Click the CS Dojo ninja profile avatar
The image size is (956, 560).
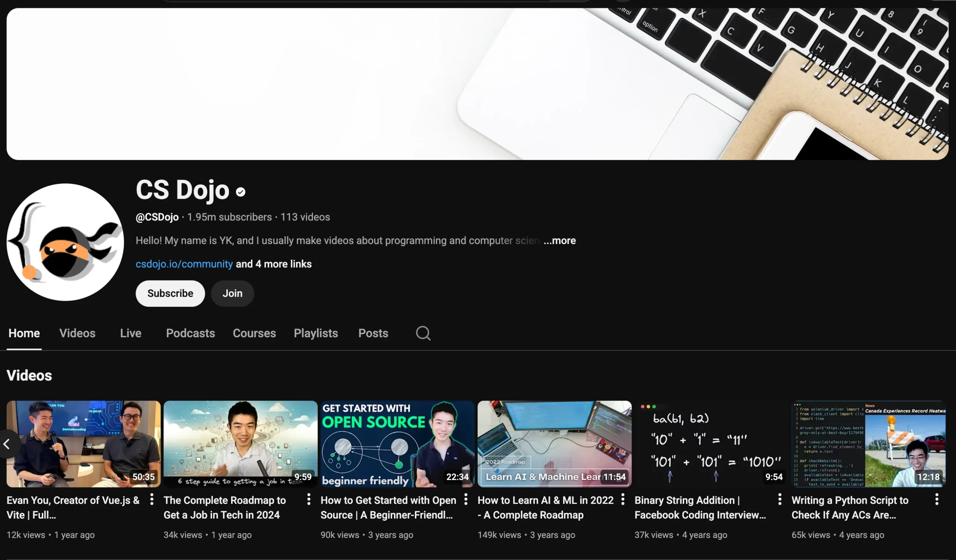click(65, 242)
